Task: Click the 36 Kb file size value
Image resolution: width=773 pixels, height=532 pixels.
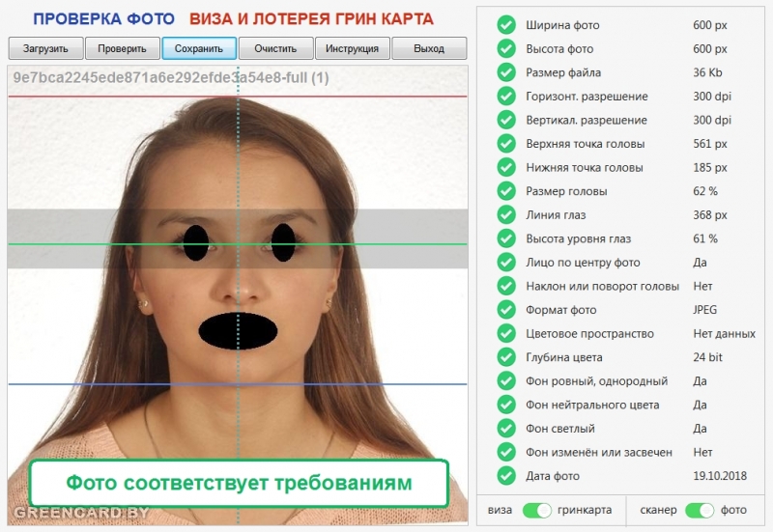Action: click(707, 72)
